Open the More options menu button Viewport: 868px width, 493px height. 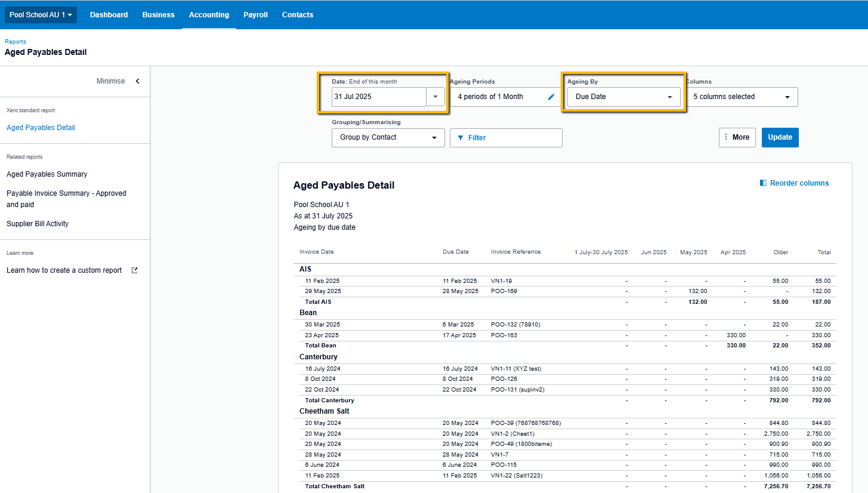click(x=737, y=137)
